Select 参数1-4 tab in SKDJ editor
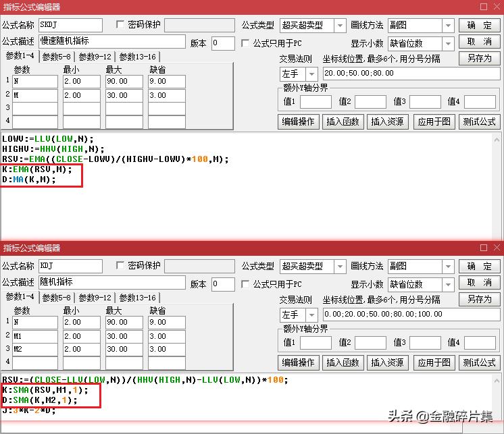 [x=20, y=56]
